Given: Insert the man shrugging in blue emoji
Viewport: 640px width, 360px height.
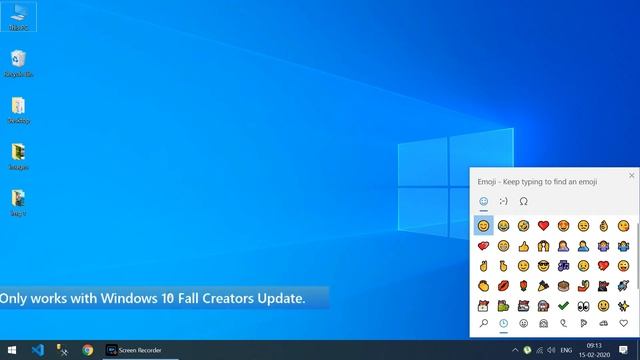Looking at the screenshot, I should (623, 246).
